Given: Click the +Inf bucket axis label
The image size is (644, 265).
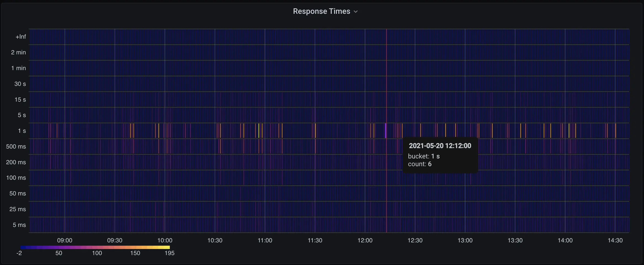Looking at the screenshot, I should coord(21,37).
